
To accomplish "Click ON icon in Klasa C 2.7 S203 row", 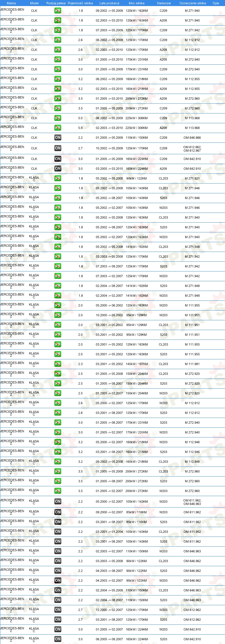I will [x=58, y=620].
